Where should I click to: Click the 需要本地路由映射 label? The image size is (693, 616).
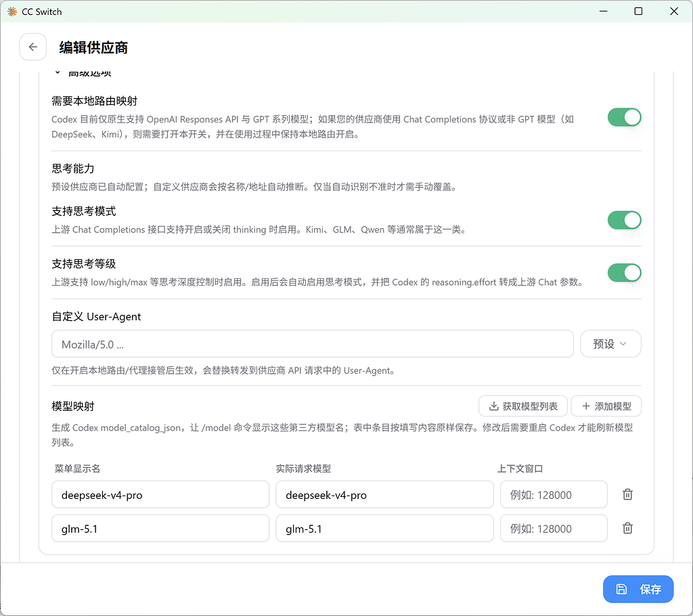(x=95, y=101)
